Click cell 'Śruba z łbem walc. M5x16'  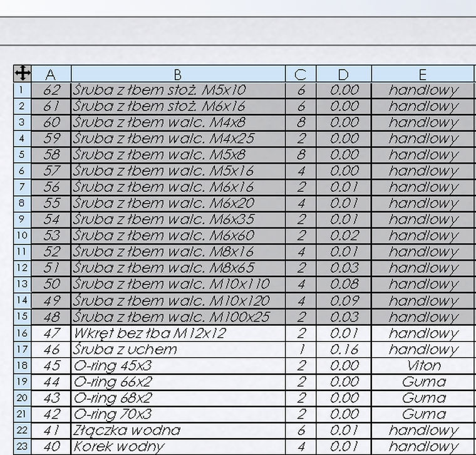(x=178, y=170)
